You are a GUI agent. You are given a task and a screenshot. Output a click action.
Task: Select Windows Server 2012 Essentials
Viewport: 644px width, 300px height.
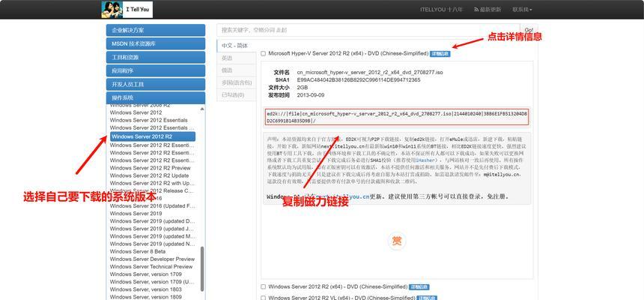pos(149,120)
